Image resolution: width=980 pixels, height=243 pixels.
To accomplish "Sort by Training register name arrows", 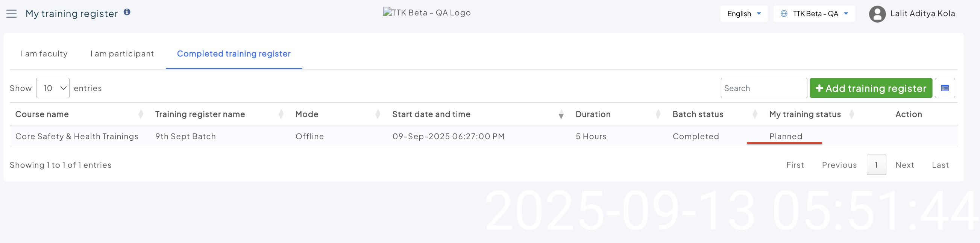I will tap(281, 114).
